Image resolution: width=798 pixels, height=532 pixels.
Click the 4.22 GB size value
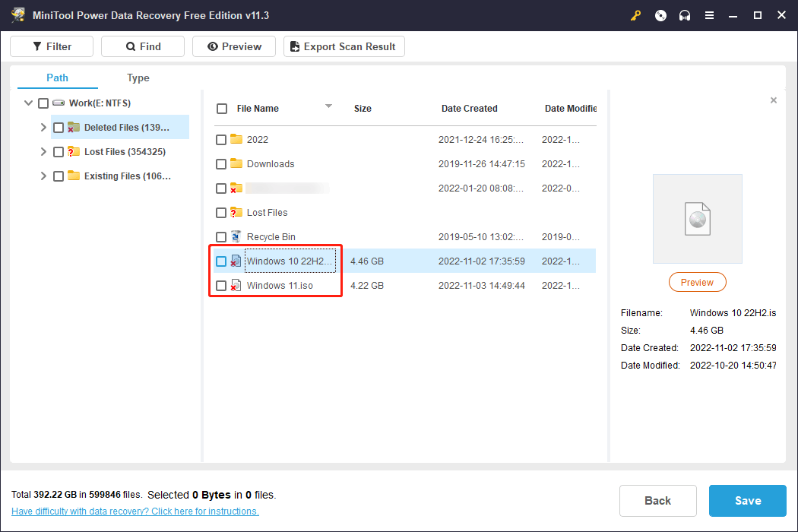click(367, 286)
